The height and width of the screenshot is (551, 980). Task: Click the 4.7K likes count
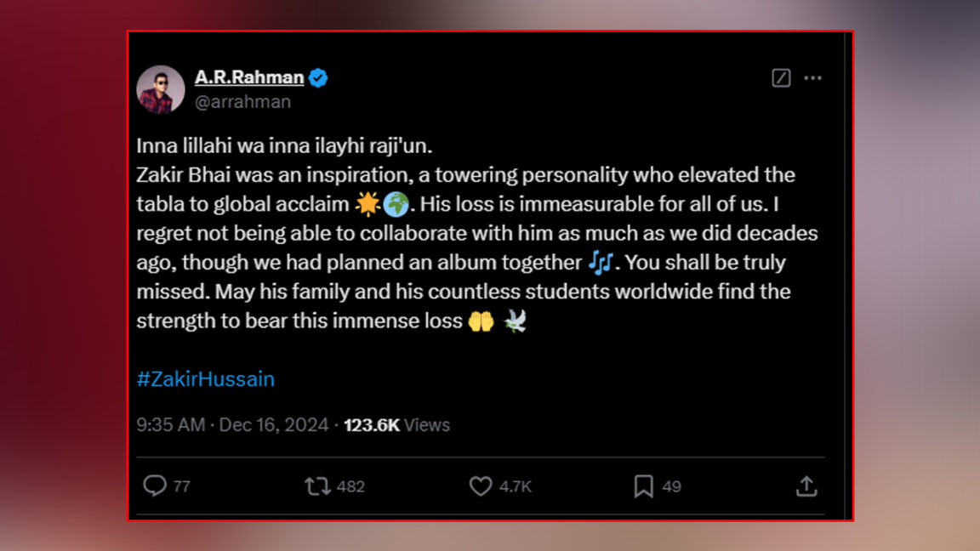click(516, 486)
